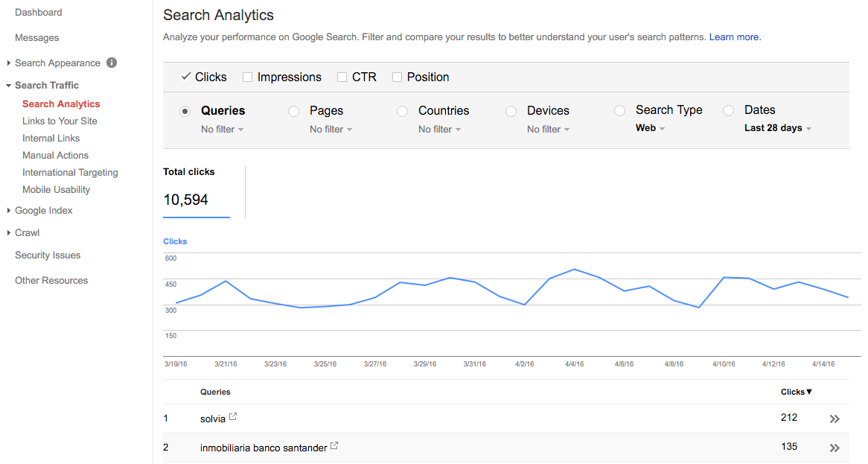Select the Countries dimension
The width and height of the screenshot is (868, 464).
402,110
